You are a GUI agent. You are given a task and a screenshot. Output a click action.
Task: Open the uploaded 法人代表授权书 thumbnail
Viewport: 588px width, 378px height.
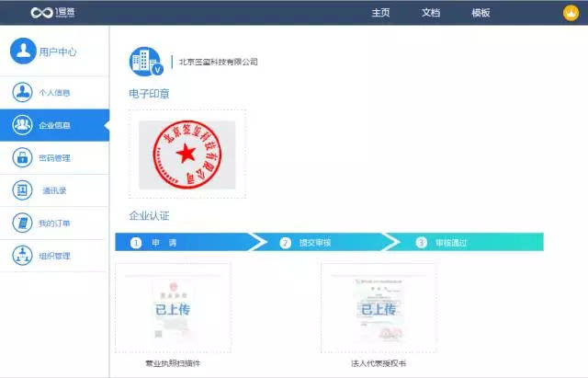coord(379,308)
